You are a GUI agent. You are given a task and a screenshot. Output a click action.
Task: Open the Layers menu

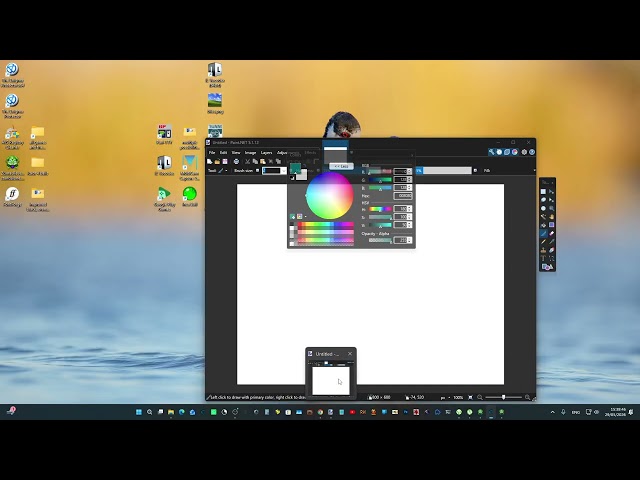tap(267, 153)
